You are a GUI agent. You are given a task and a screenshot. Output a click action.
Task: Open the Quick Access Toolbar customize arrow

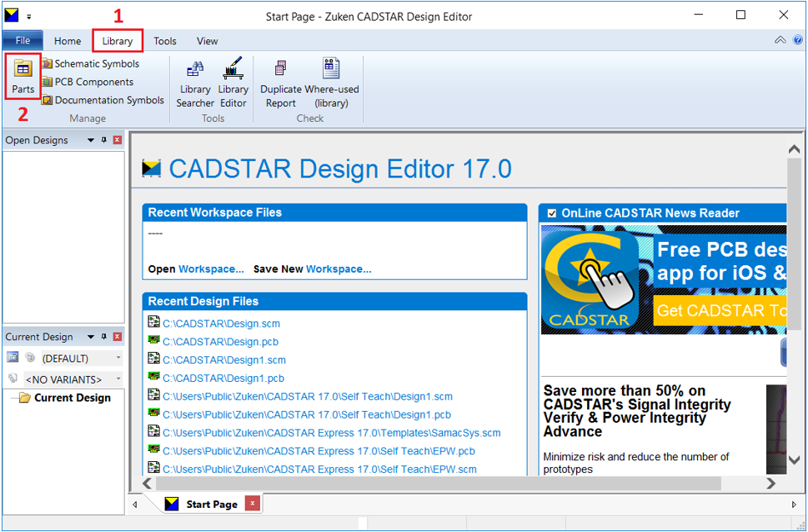[29, 17]
